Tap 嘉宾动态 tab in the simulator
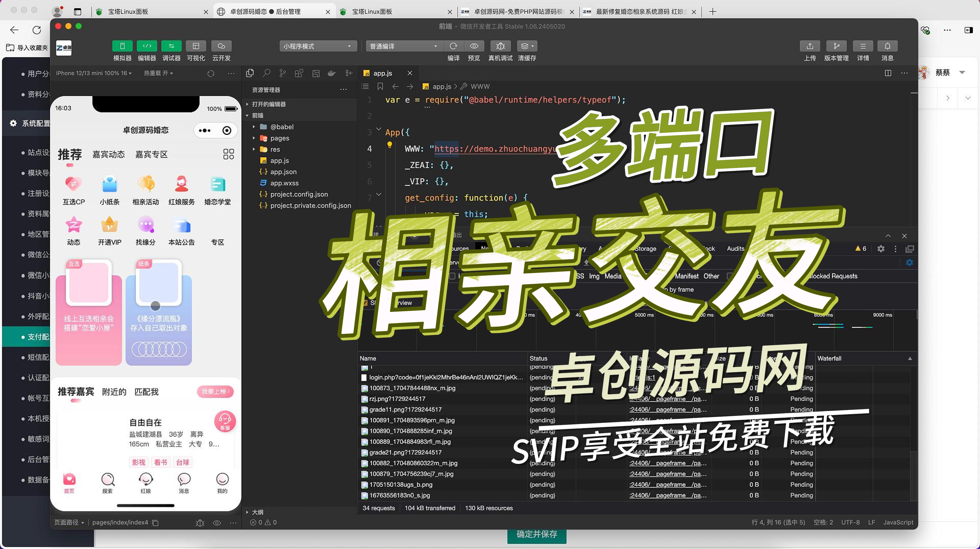Image resolution: width=980 pixels, height=549 pixels. 108,154
